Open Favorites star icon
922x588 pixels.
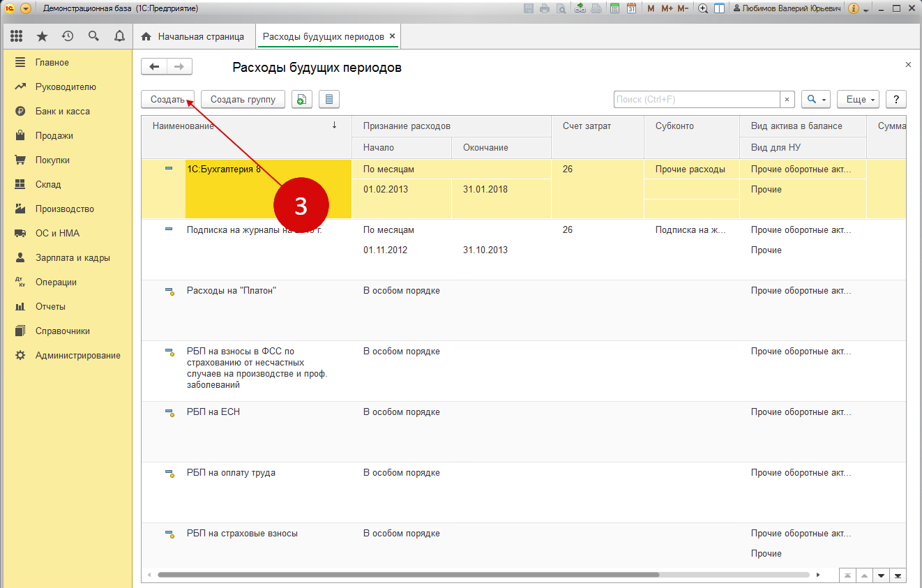pos(42,36)
